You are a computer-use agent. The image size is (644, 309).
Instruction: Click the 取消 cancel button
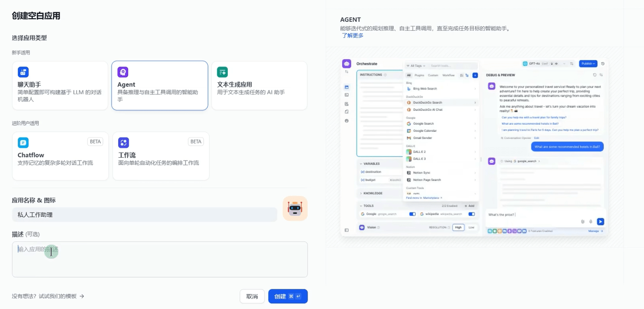tap(252, 297)
